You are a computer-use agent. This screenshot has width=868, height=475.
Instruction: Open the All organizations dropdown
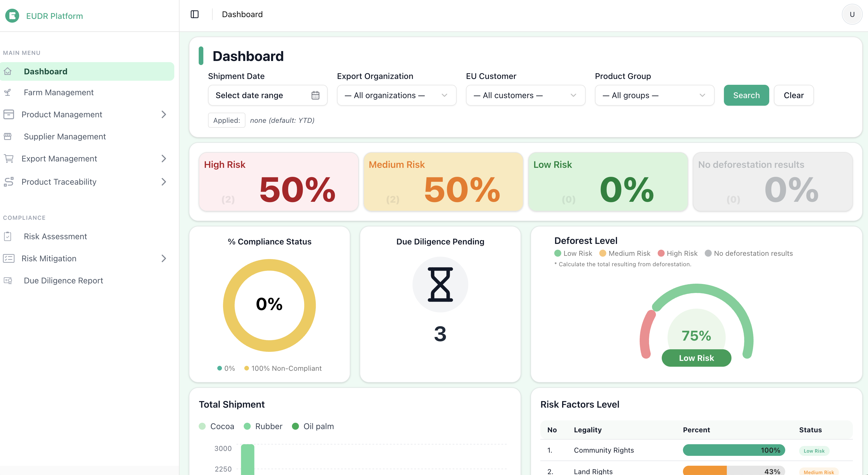pos(396,95)
